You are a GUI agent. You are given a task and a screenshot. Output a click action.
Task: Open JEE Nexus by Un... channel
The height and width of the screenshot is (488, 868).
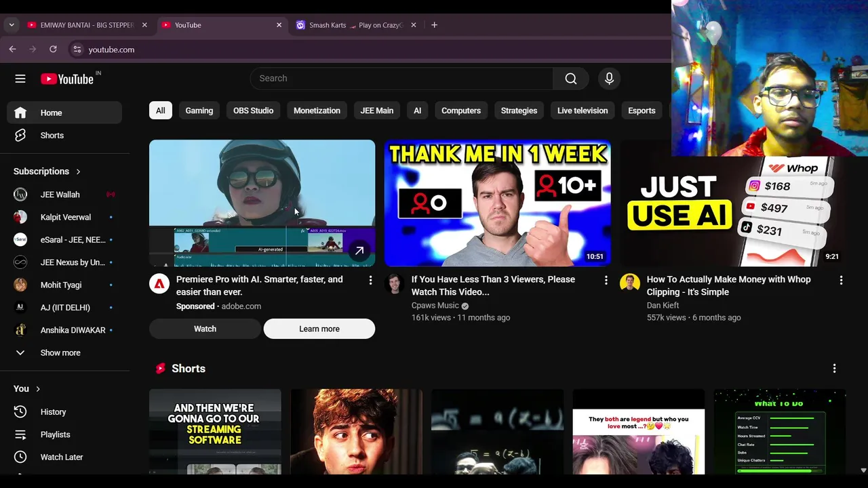(x=64, y=262)
